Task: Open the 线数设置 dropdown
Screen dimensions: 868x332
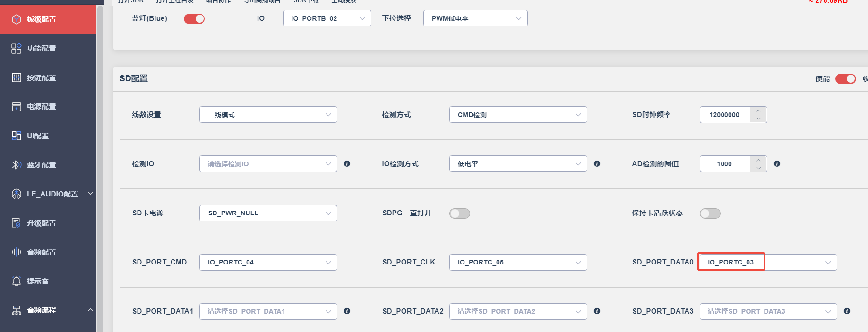Action: pos(268,115)
